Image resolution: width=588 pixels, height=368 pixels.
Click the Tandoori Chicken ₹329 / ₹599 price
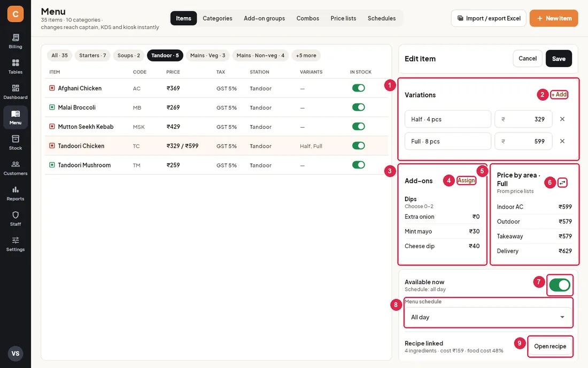pos(182,145)
